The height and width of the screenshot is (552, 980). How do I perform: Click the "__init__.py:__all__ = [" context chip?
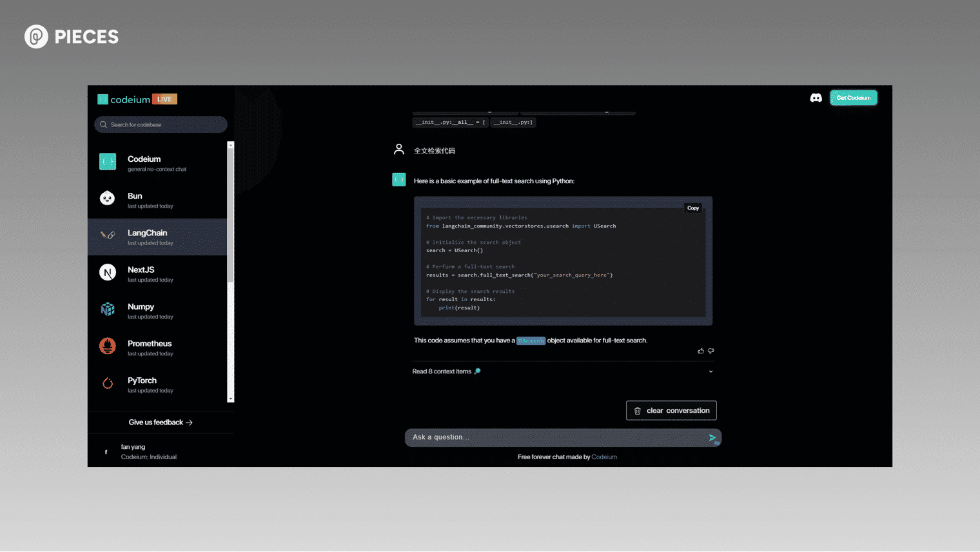(450, 122)
